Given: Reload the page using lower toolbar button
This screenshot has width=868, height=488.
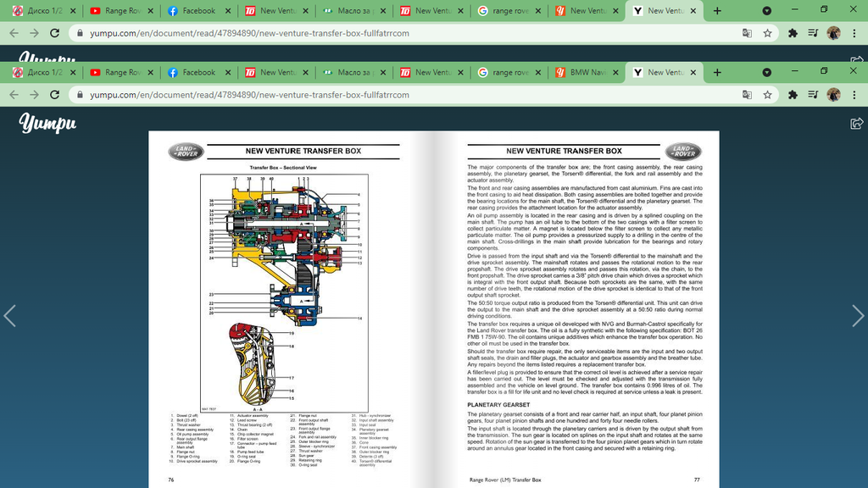Looking at the screenshot, I should pyautogui.click(x=55, y=95).
